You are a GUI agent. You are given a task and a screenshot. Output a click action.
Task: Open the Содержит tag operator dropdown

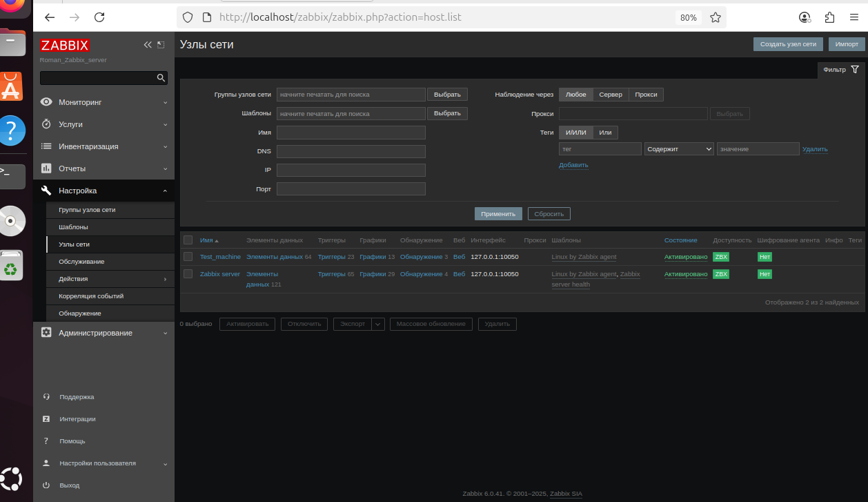tap(679, 148)
